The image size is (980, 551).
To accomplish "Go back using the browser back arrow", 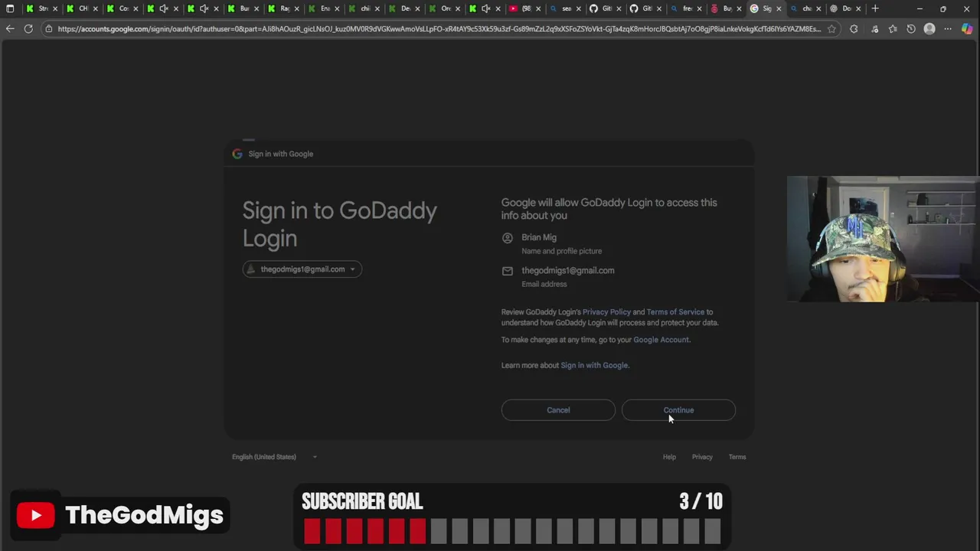I will [10, 29].
